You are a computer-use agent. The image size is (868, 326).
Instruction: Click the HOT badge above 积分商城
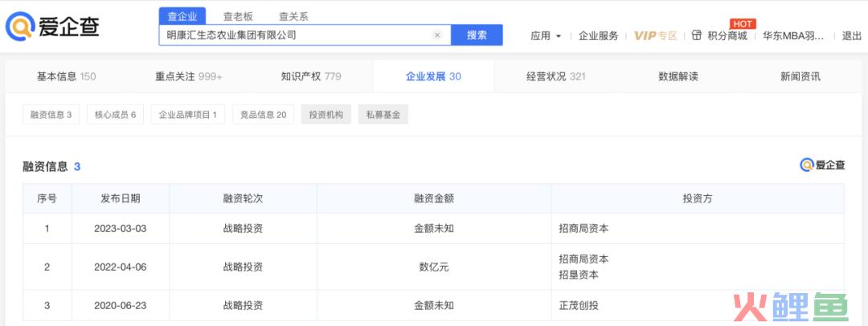pos(743,24)
